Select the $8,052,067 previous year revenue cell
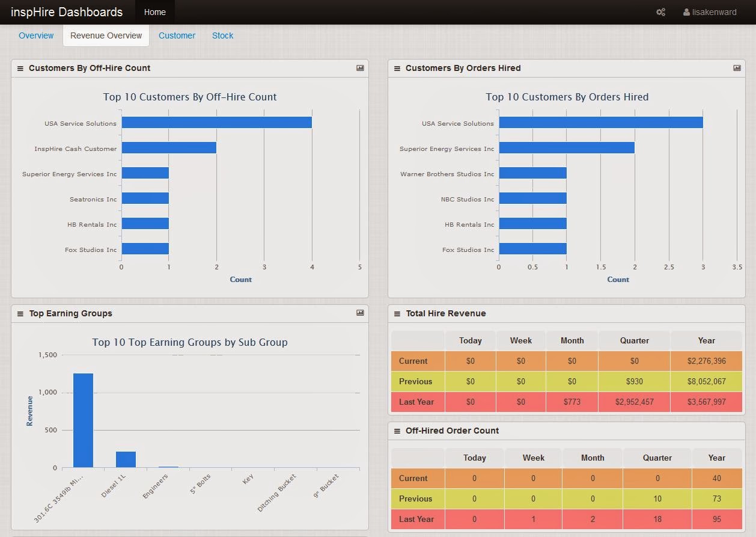 click(706, 381)
